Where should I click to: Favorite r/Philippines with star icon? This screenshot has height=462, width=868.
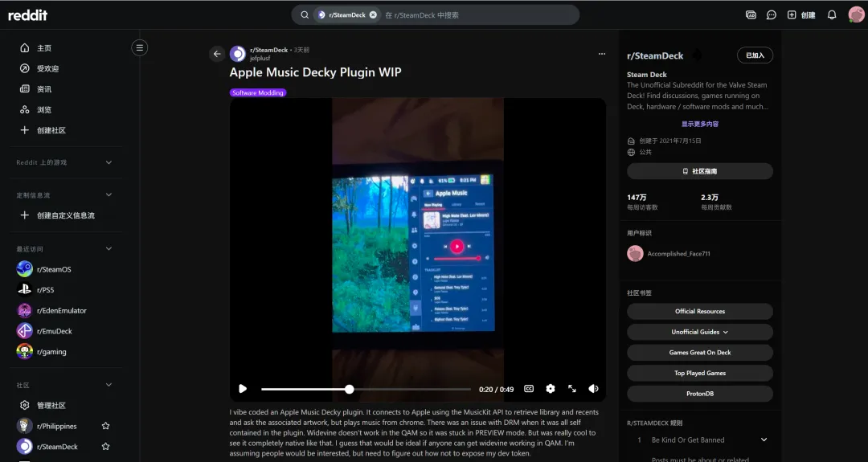(x=106, y=426)
